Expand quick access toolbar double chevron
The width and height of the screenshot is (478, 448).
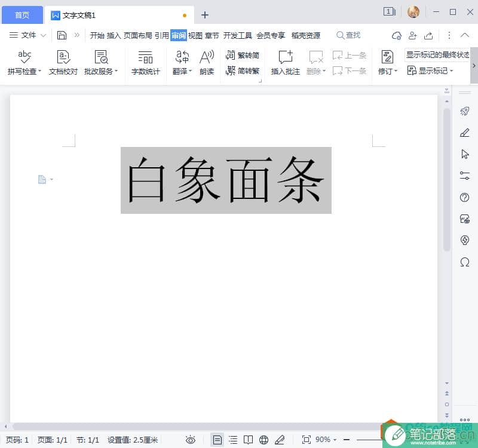pyautogui.click(x=77, y=35)
